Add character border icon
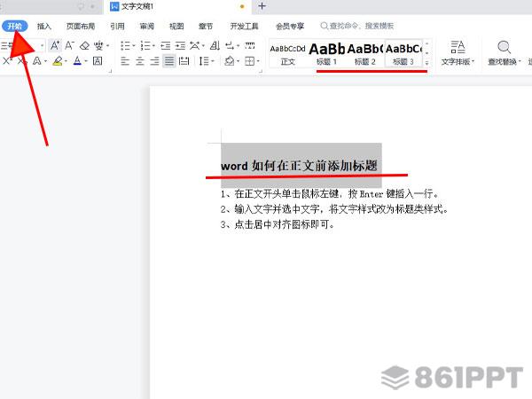Image resolution: width=532 pixels, height=399 pixels. pos(98,61)
